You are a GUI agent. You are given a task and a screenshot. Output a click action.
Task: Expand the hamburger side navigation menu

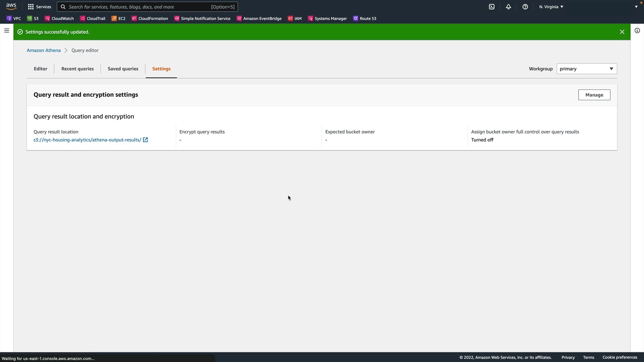tap(7, 31)
